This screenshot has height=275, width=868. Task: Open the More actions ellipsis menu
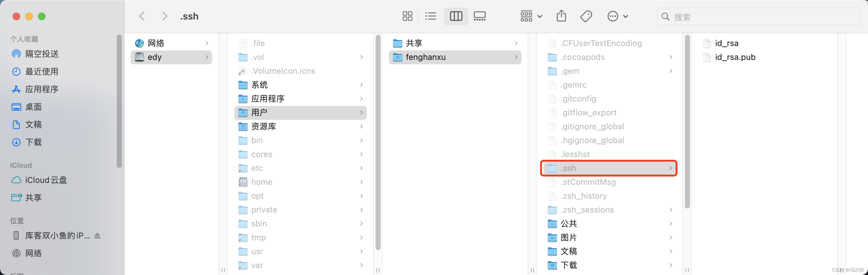(617, 16)
